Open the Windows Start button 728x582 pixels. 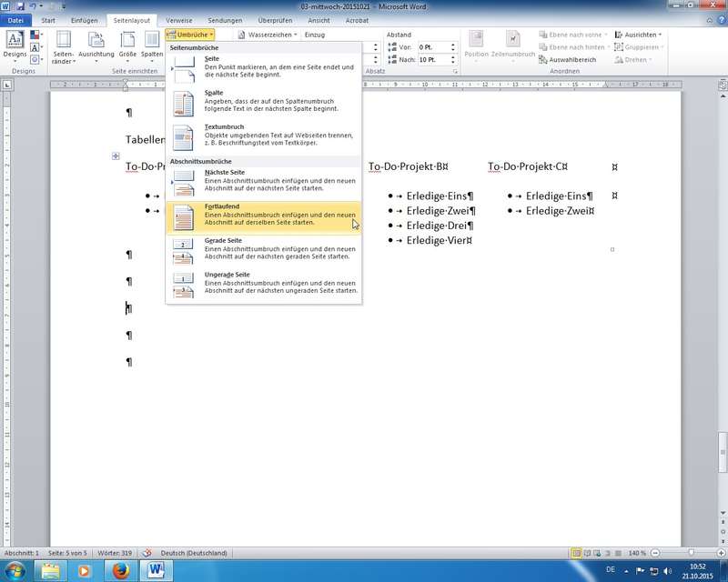pyautogui.click(x=15, y=570)
